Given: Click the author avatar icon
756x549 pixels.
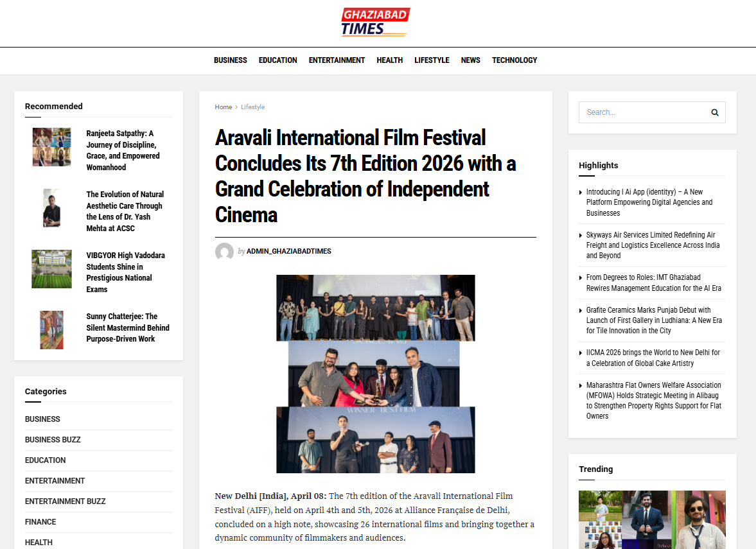Looking at the screenshot, I should click(x=224, y=252).
